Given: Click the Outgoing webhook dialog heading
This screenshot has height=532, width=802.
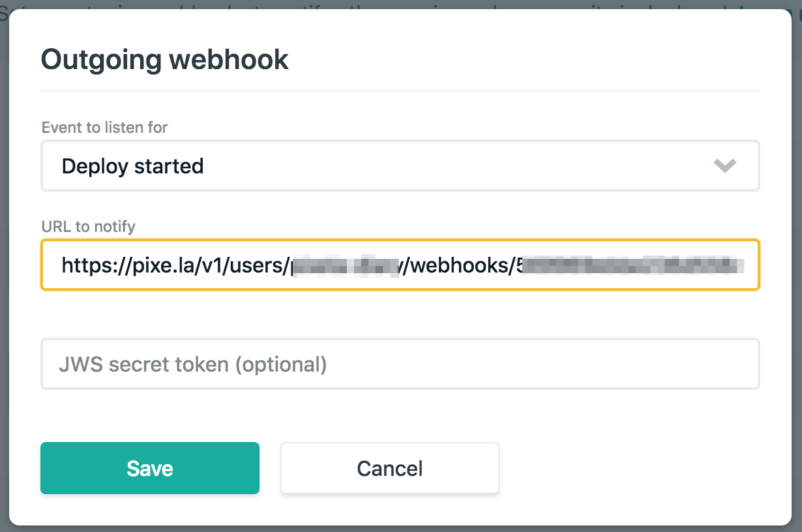Looking at the screenshot, I should click(165, 59).
